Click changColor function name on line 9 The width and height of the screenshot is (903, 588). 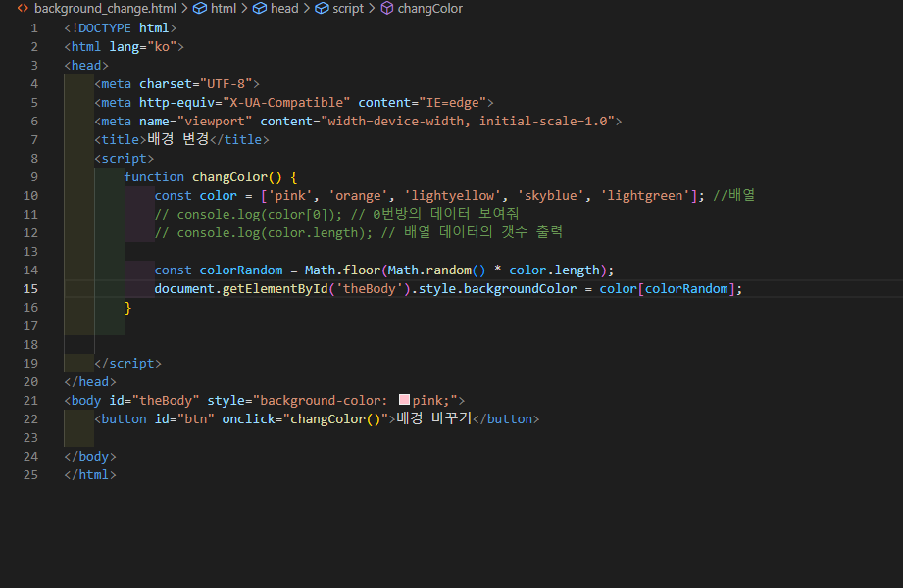229,176
